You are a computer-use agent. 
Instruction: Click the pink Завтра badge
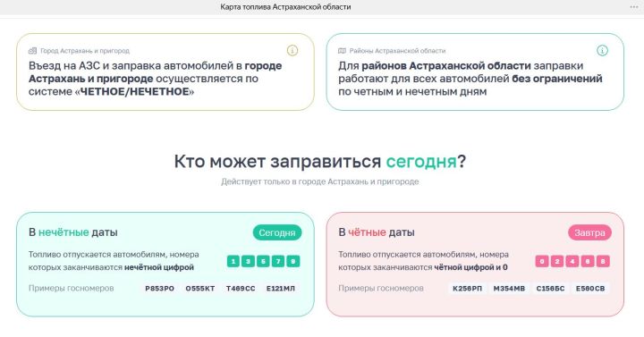tap(589, 232)
